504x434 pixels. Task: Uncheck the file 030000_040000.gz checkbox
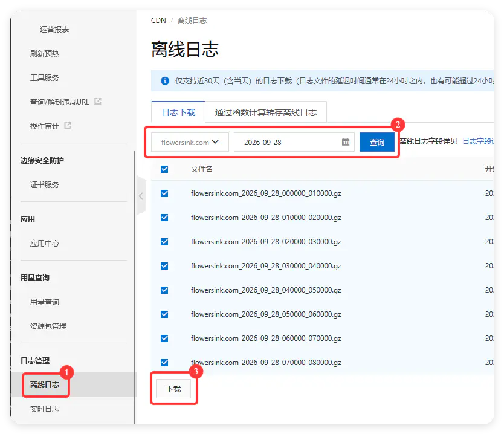click(x=164, y=266)
